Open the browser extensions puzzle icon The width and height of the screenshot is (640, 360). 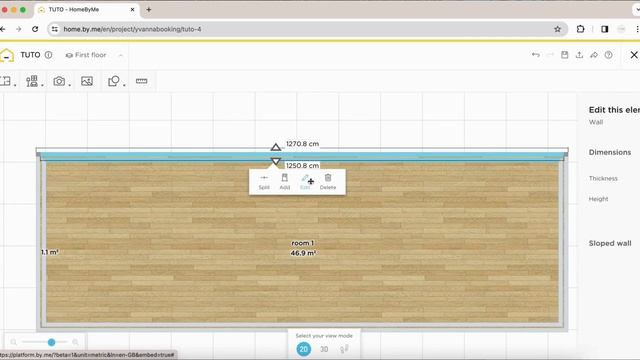[580, 29]
